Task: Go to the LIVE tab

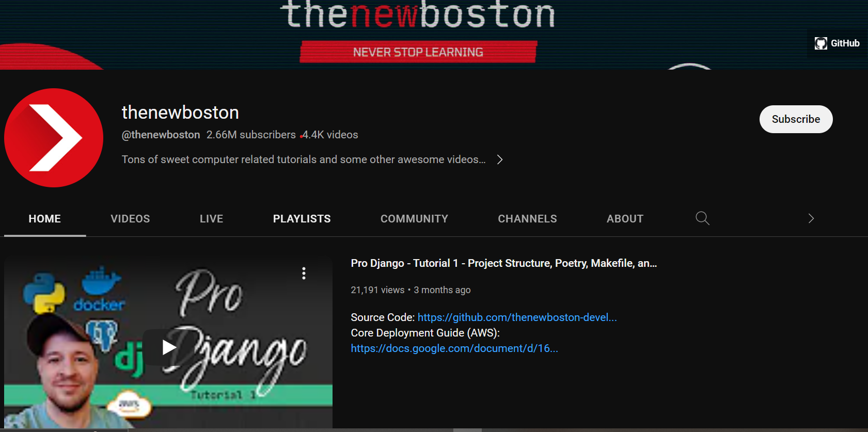Action: pos(211,219)
